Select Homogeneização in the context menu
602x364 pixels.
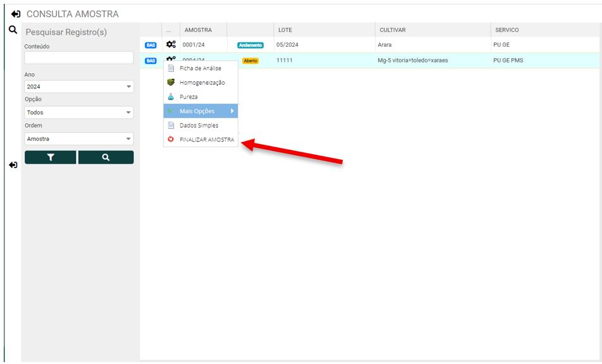coord(202,83)
